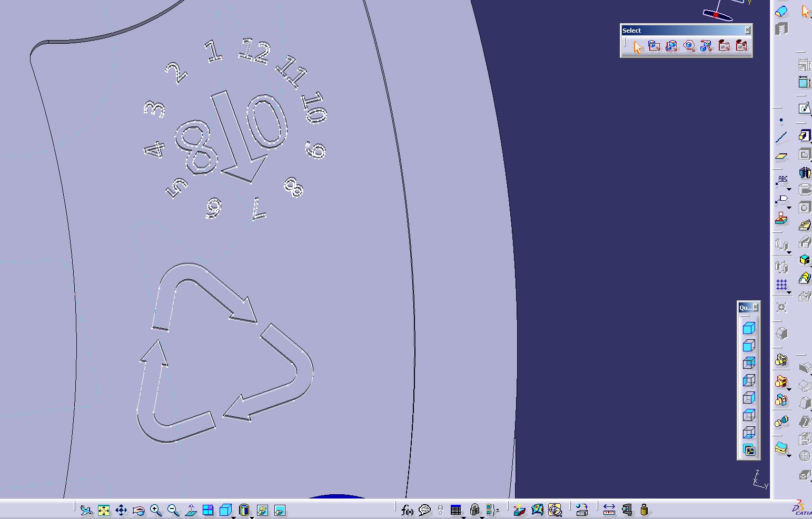Click the Split surface-based feature icon

[x=781, y=448]
